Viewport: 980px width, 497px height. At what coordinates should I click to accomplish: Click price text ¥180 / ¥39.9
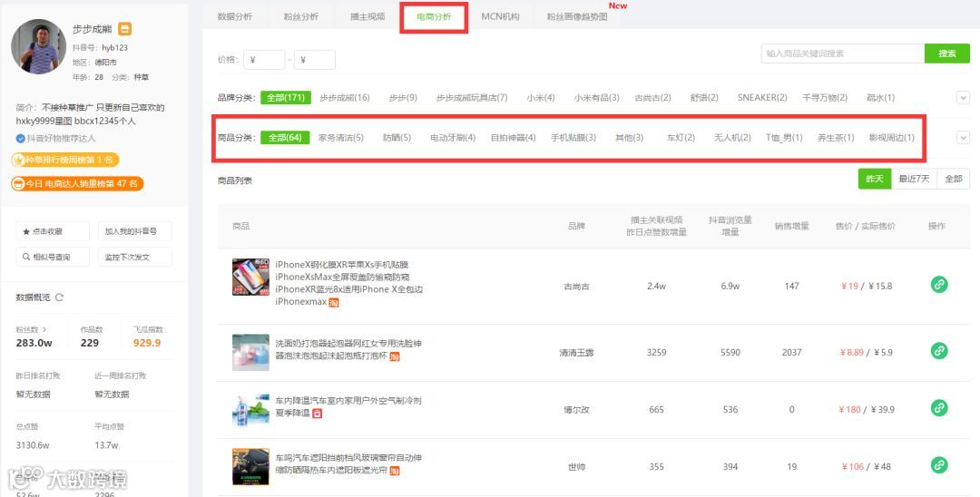[x=867, y=410]
